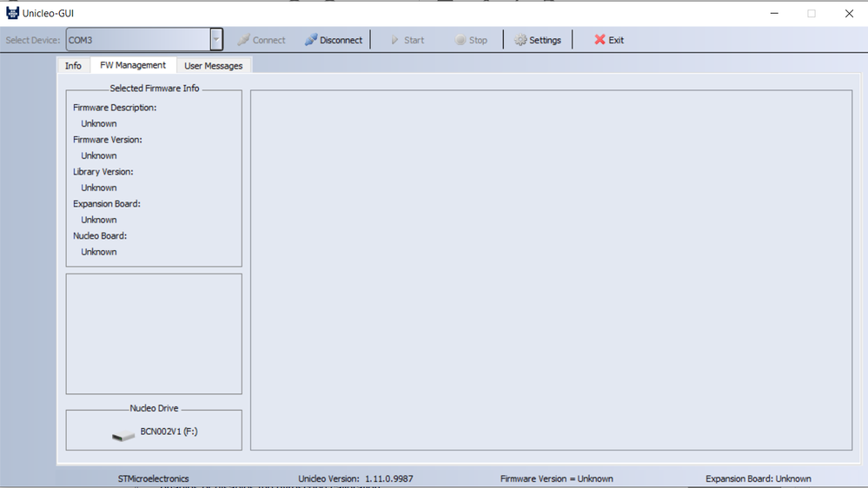Open the Settings button label

(x=546, y=40)
